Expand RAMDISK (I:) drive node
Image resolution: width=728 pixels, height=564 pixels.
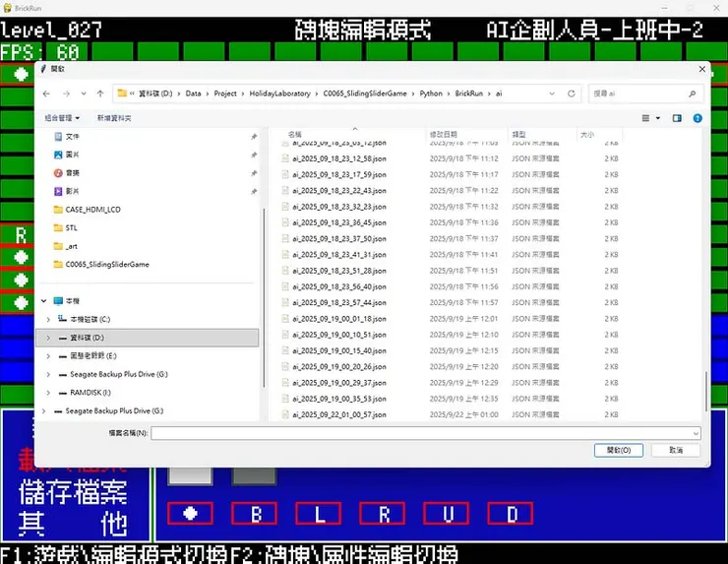point(48,393)
